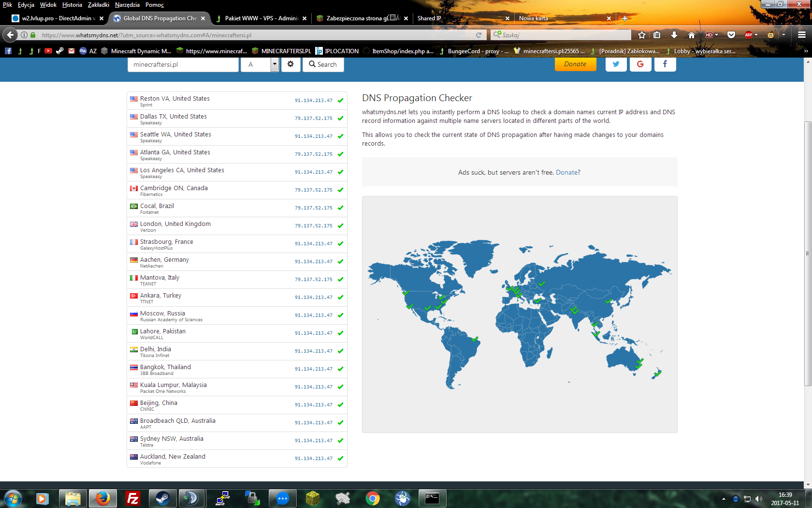Bookmark this page with star icon
Screen dimensions: 812x508
pos(642,35)
